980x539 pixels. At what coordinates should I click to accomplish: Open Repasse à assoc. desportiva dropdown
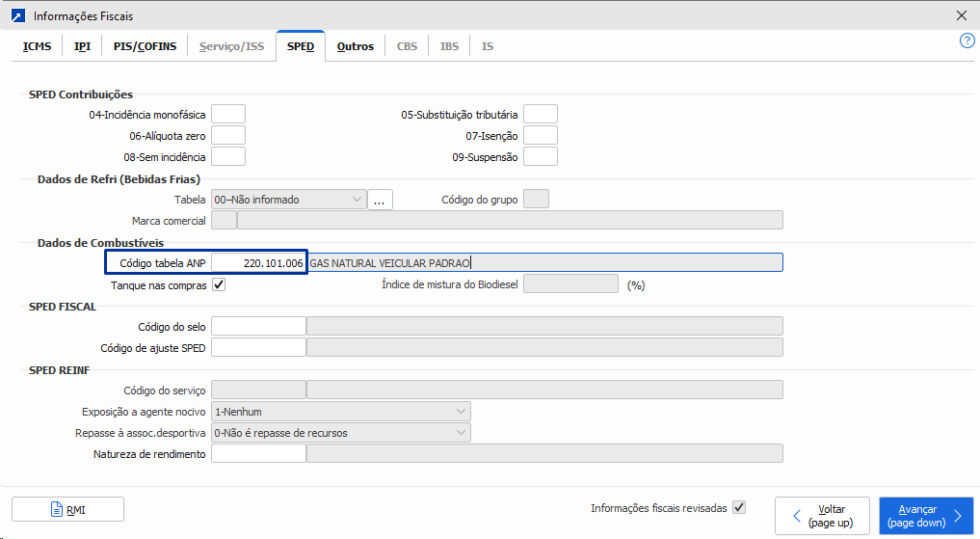tap(340, 433)
